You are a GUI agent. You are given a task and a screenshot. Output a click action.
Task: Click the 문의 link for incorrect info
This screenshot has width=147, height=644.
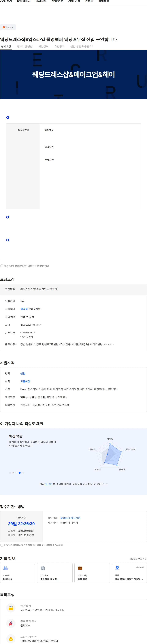(x=39, y=266)
